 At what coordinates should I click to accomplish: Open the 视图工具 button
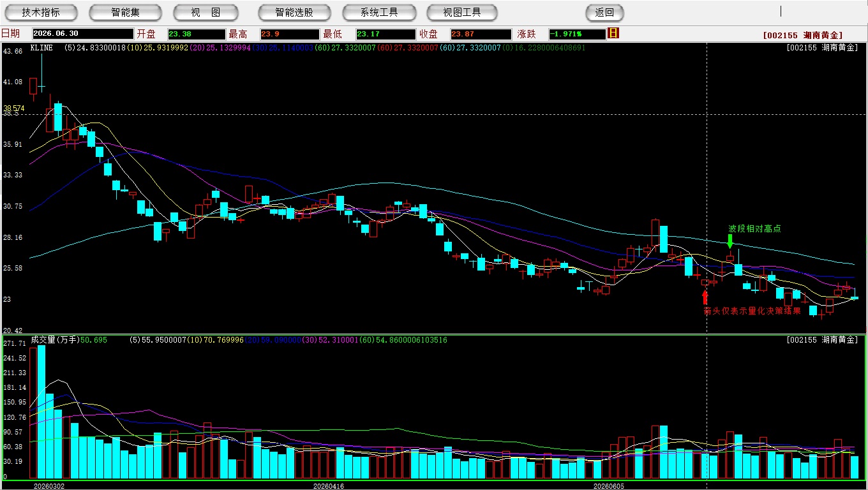[462, 12]
